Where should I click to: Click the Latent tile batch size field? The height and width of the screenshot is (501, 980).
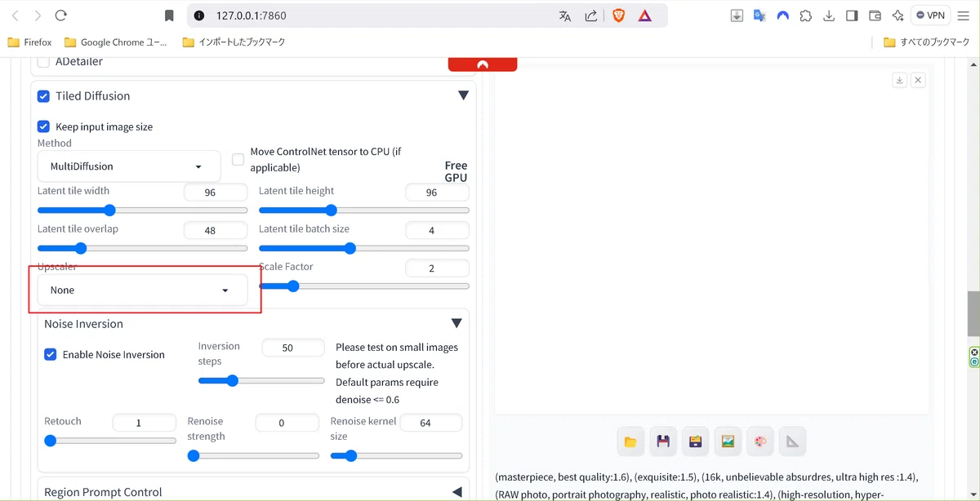(x=437, y=230)
